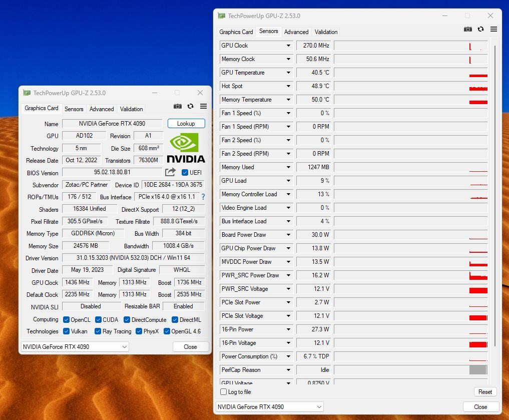This screenshot has height=420, width=509.
Task: Toggle the DirectCompute checkbox
Action: coord(127,320)
